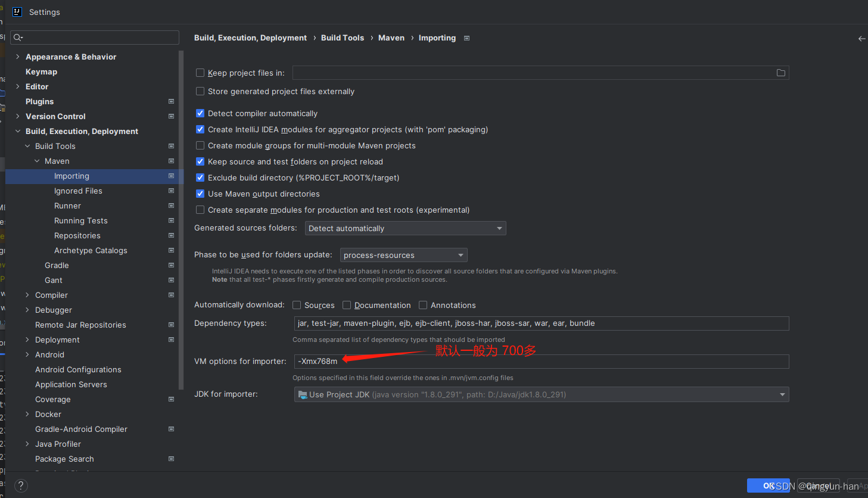This screenshot has width=868, height=498.
Task: Collapse Build, Execution, Deployment node
Action: click(x=18, y=131)
